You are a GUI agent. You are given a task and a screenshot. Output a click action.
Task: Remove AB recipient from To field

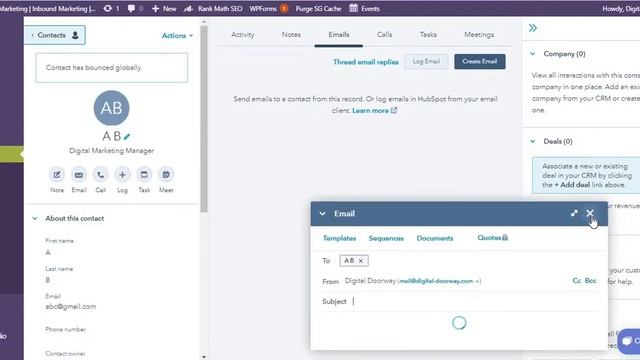(x=361, y=261)
